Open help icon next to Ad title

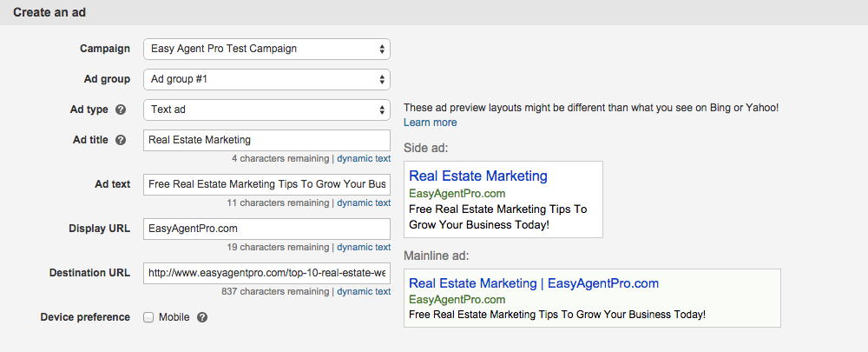click(121, 140)
